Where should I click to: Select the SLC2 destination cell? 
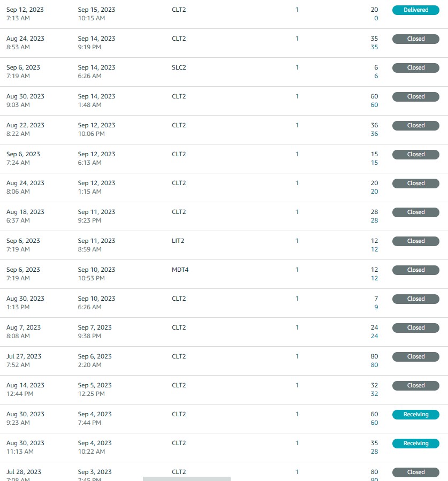click(179, 67)
